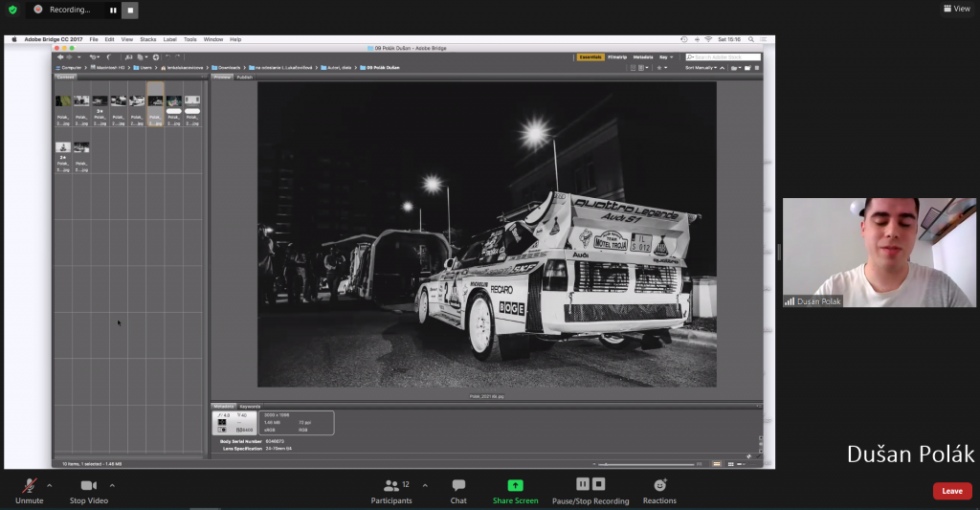Click Autori, diela in the path bar
Screen dimensions: 980x510
point(337,68)
